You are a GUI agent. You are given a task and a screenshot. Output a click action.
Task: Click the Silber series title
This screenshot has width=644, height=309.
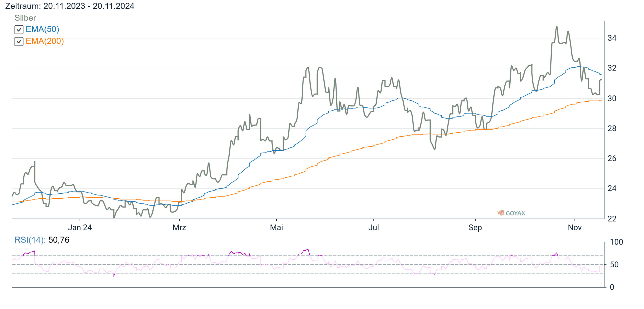pyautogui.click(x=25, y=18)
